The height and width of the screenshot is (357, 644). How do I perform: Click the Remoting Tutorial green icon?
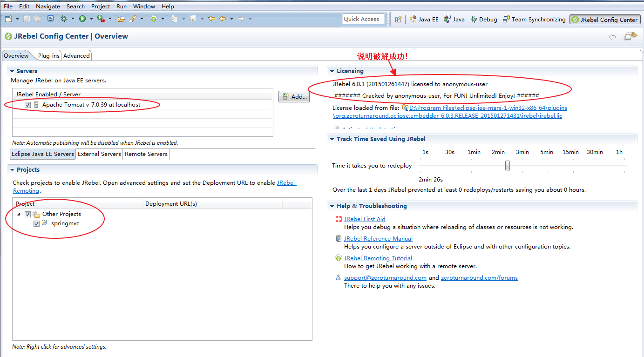coord(339,258)
